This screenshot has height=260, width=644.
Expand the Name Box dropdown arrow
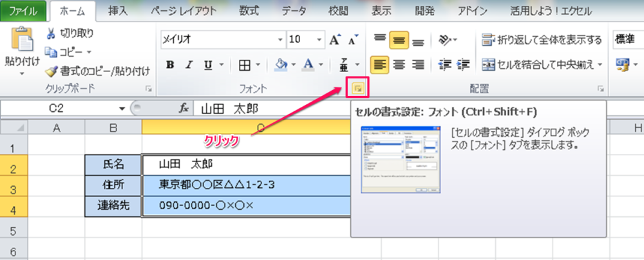[x=122, y=108]
